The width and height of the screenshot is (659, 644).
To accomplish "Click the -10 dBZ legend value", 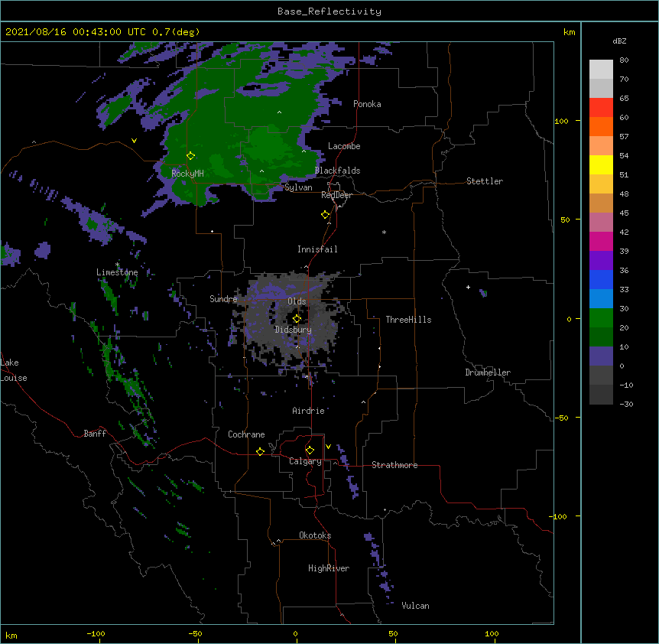I will pos(626,385).
